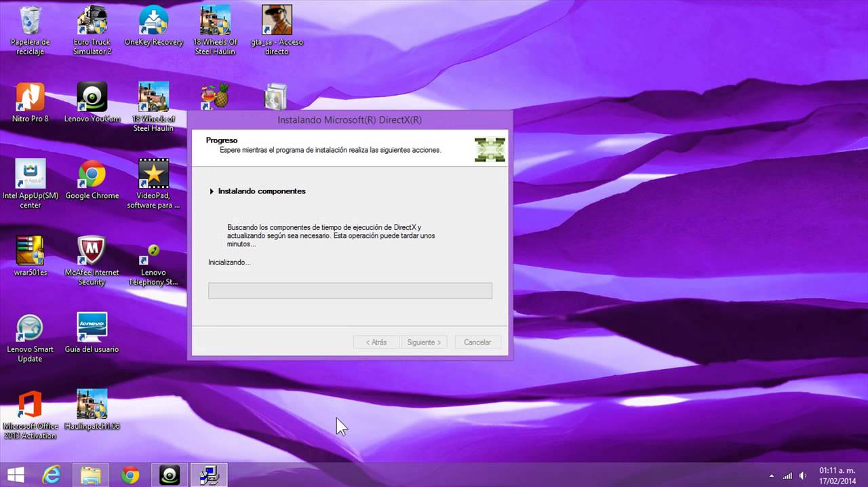The height and width of the screenshot is (487, 868).
Task: Open the Windows Start button
Action: [x=16, y=474]
